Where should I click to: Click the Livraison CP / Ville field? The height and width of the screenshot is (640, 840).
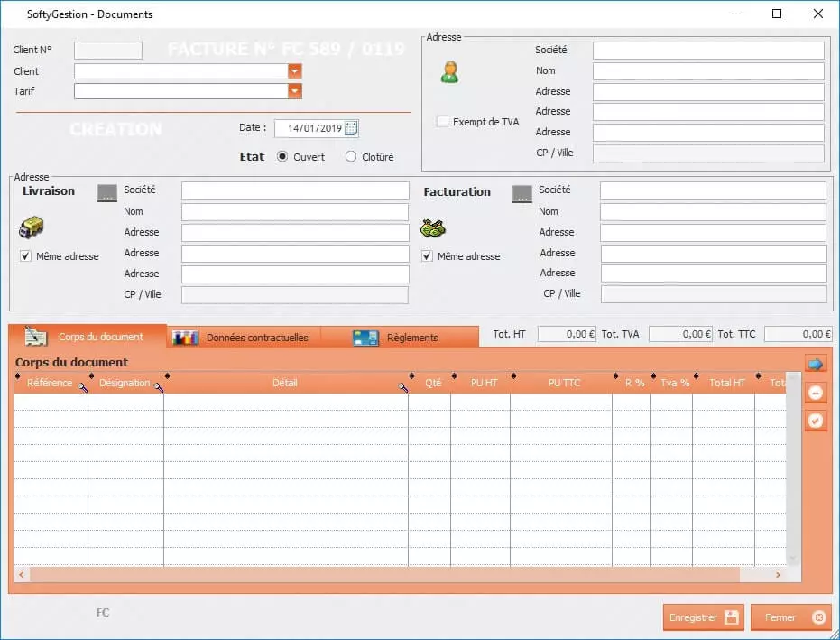coord(295,295)
